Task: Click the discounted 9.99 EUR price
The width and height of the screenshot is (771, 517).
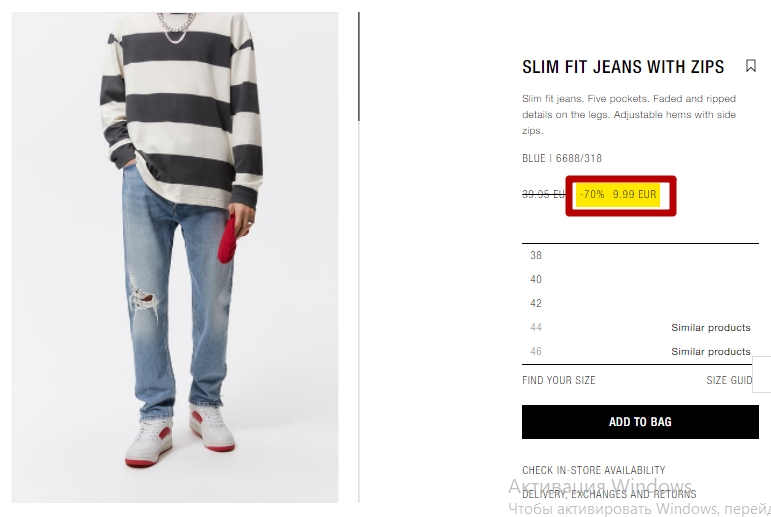Action: (634, 194)
